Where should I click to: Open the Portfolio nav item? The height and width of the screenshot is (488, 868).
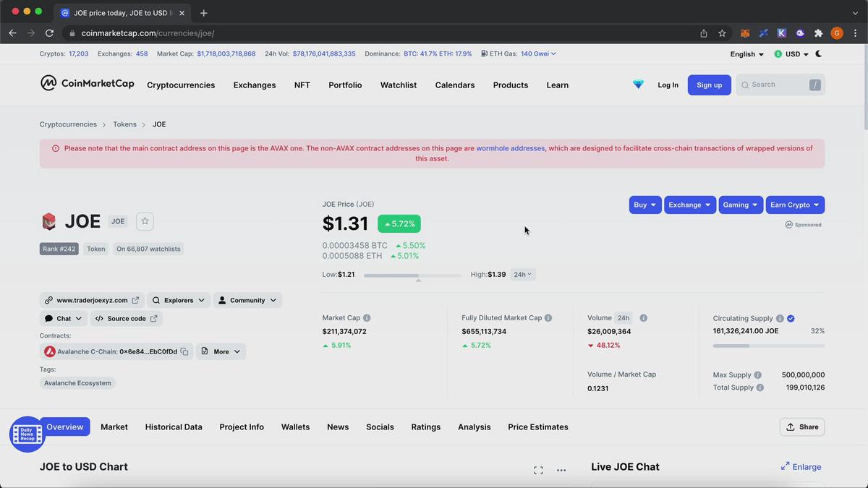coord(345,85)
